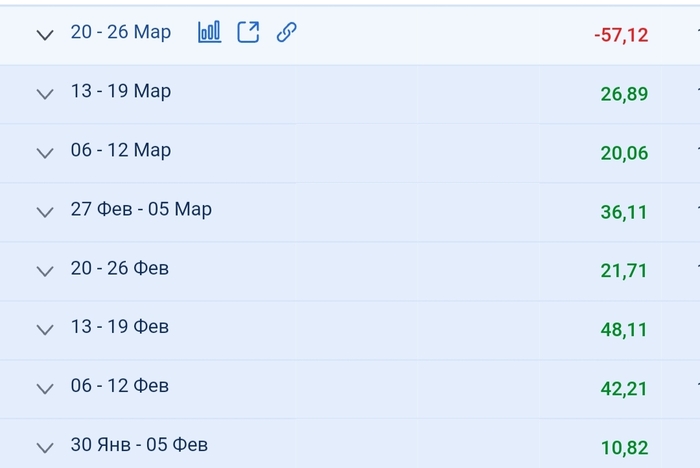700x468 pixels.
Task: Click the value 42,21
Action: pyautogui.click(x=624, y=389)
